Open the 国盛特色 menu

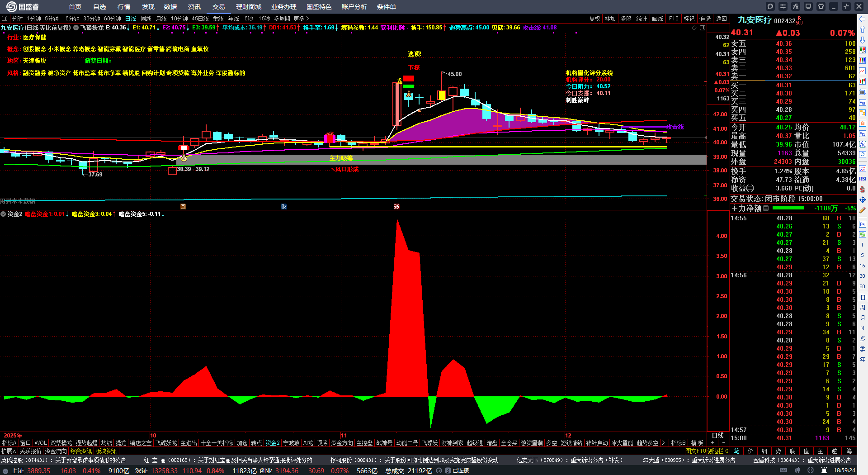[319, 7]
